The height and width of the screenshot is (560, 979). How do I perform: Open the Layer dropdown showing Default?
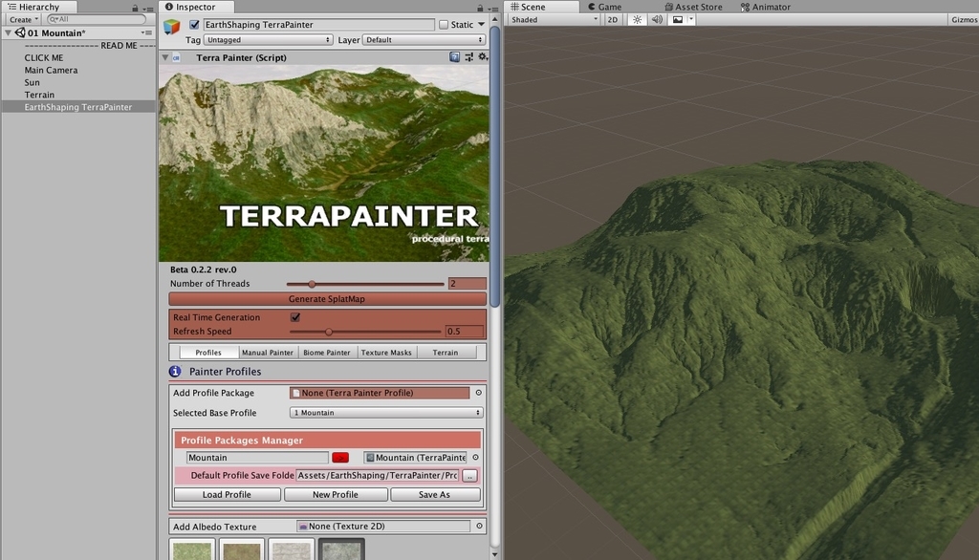(x=424, y=40)
